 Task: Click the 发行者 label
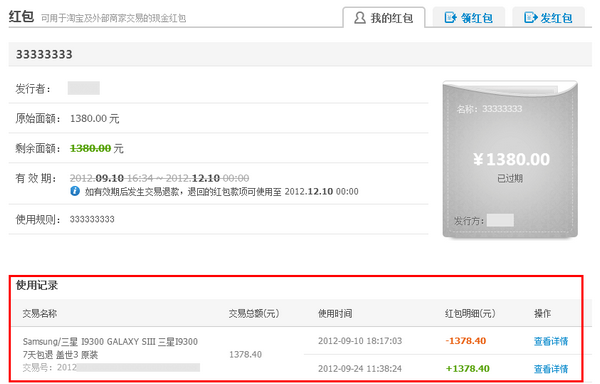click(x=33, y=89)
